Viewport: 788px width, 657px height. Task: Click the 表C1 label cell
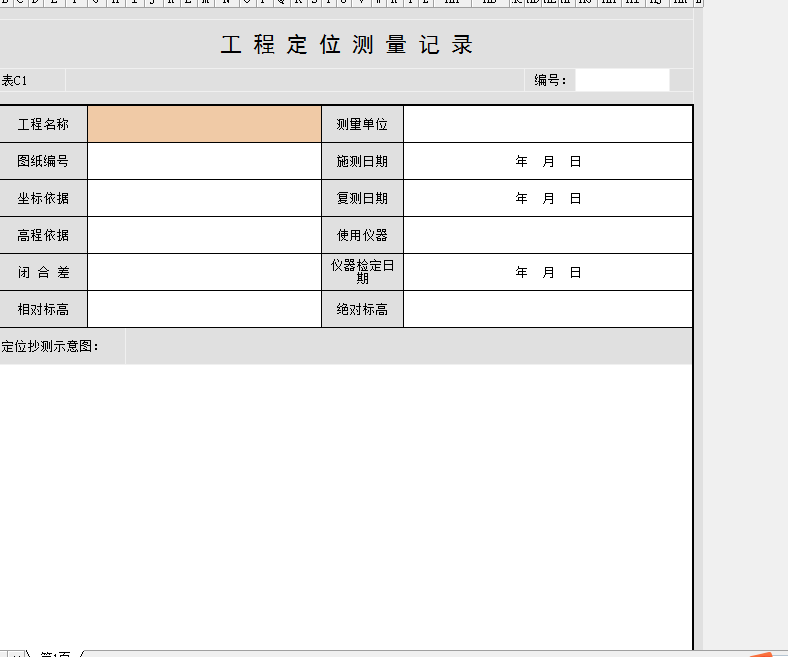(x=30, y=80)
